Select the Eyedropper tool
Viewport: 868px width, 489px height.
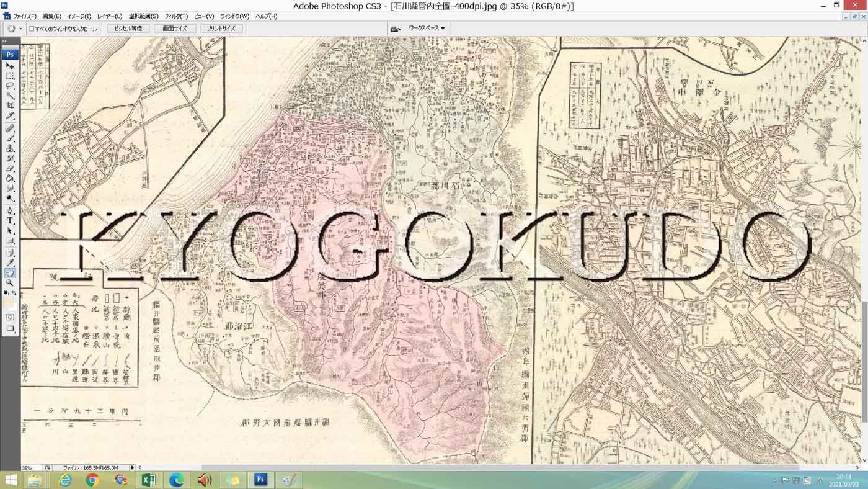pos(10,262)
